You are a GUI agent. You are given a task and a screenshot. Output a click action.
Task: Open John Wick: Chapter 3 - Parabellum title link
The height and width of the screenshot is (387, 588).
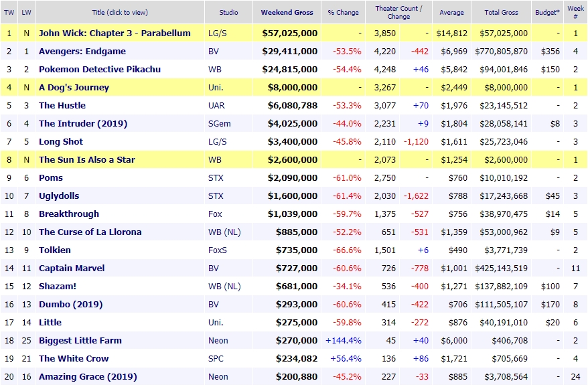[x=115, y=33]
